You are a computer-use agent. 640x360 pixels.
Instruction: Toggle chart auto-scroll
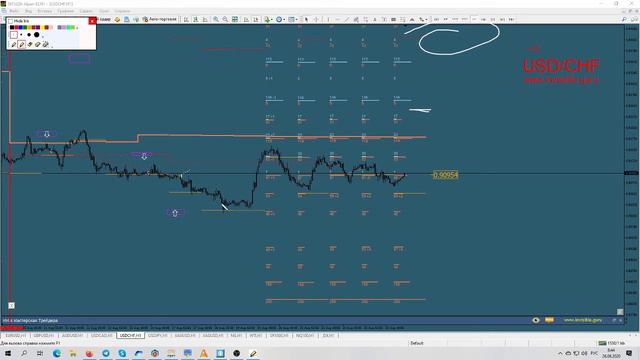tap(246, 19)
